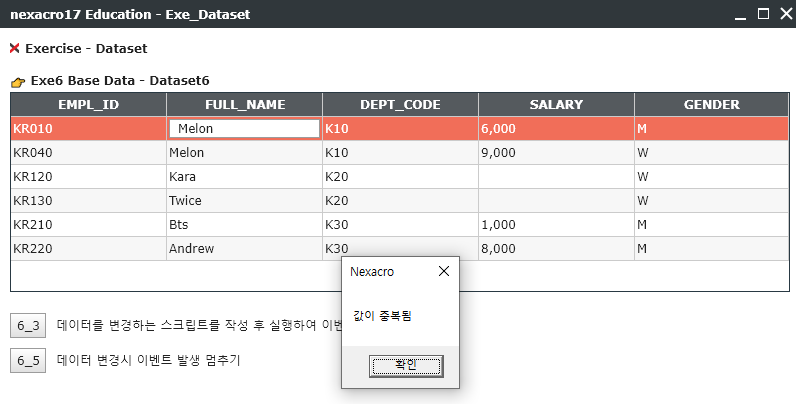Screen dimensions: 796x404
Task: Click the 값이 중복됨 message text
Action: click(x=382, y=316)
